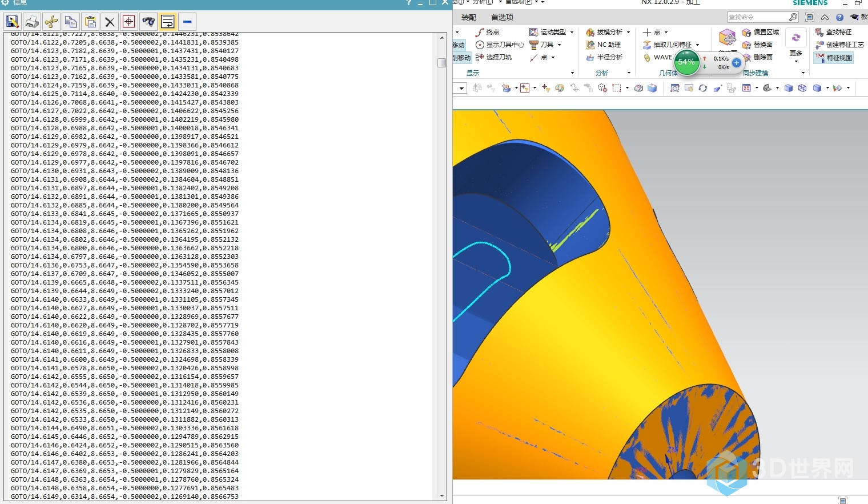Click the magnifier search icon in the command finder
Image resolution: width=868 pixels, height=504 pixels.
point(793,17)
